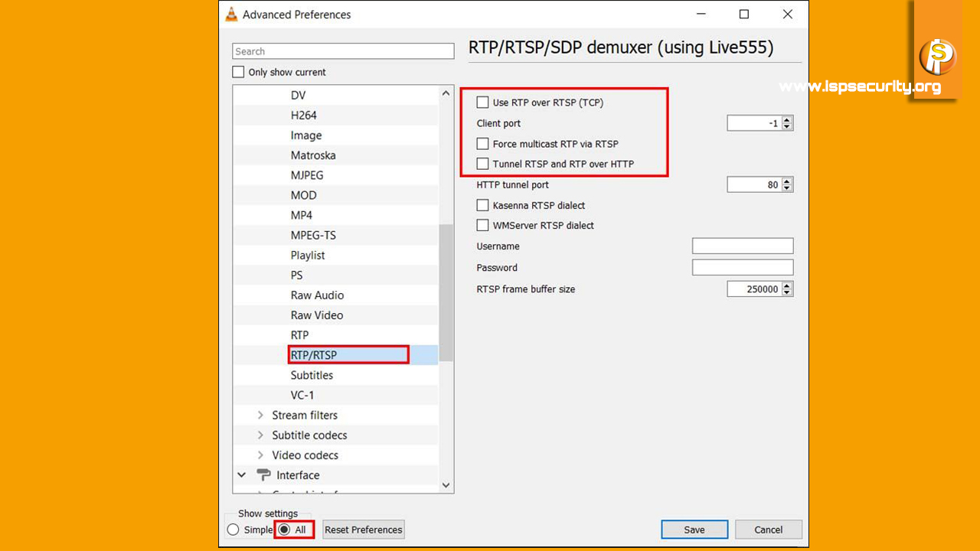Enable Use RTP over RTSP (TCP)

(482, 103)
